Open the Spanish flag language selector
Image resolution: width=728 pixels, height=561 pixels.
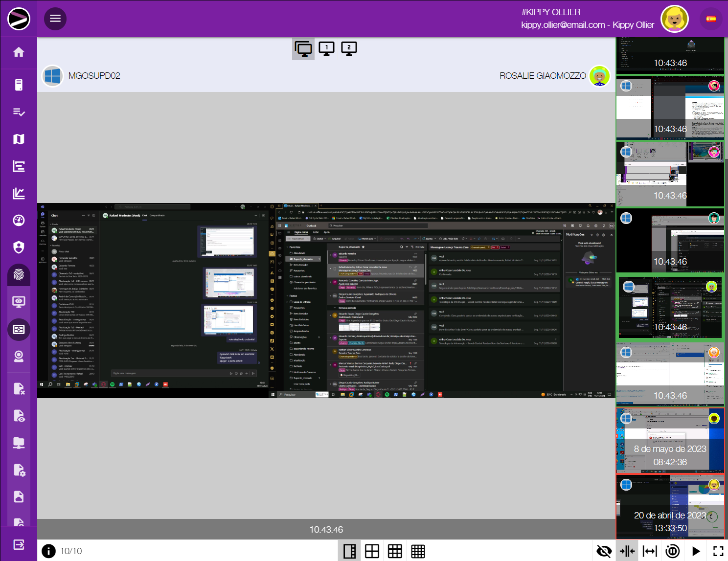pos(711,19)
